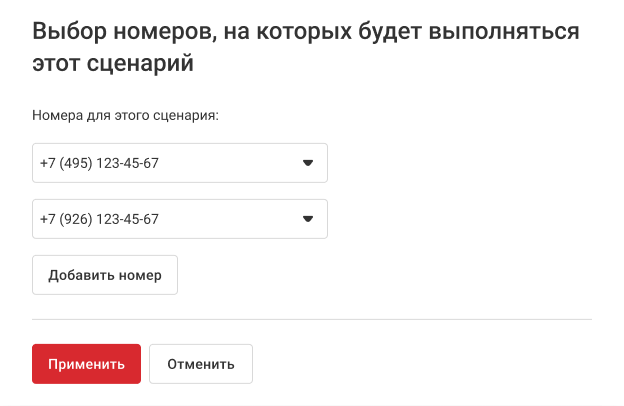The height and width of the screenshot is (406, 624).
Task: Dismiss the dialog via "Отменить"
Action: pos(201,364)
